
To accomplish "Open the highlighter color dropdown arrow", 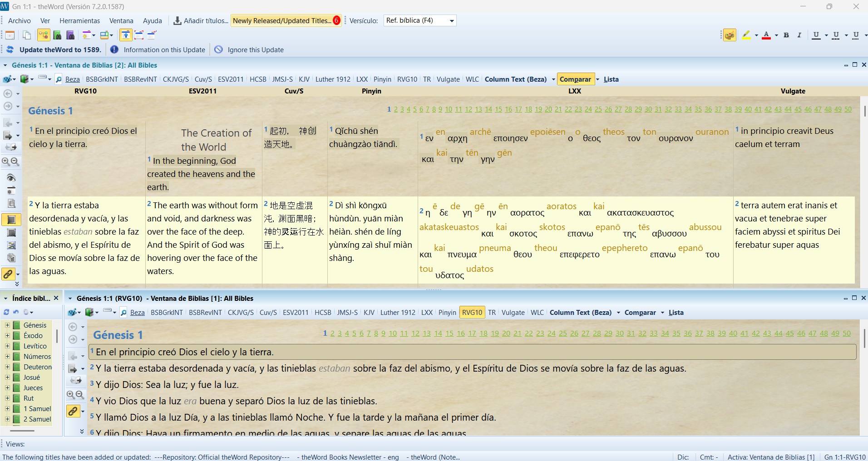I will click(x=756, y=35).
